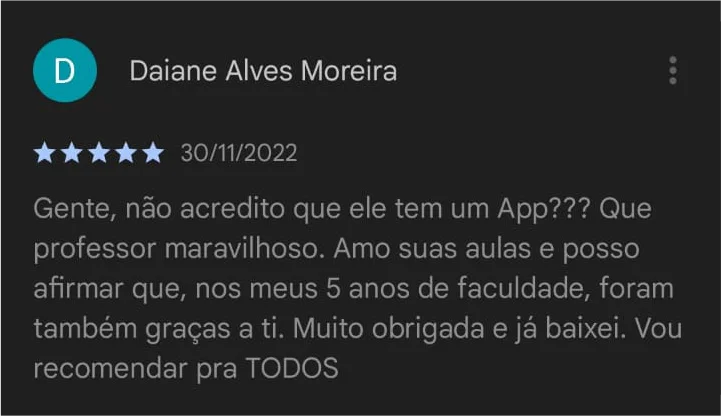Click the phrase já baixei
The width and height of the screenshot is (721, 416).
tap(570, 329)
